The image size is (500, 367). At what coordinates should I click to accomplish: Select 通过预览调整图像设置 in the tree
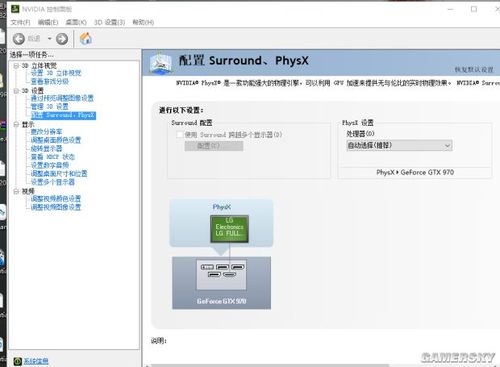click(x=62, y=98)
